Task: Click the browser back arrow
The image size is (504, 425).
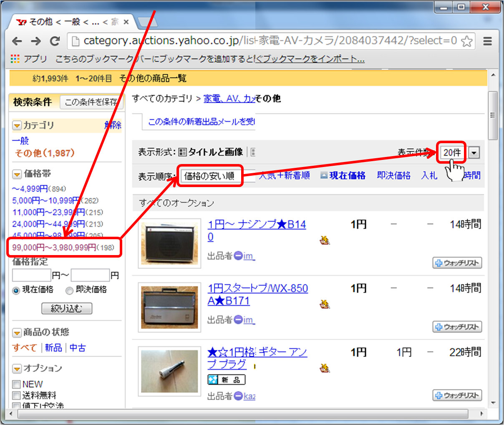Action: pos(17,41)
